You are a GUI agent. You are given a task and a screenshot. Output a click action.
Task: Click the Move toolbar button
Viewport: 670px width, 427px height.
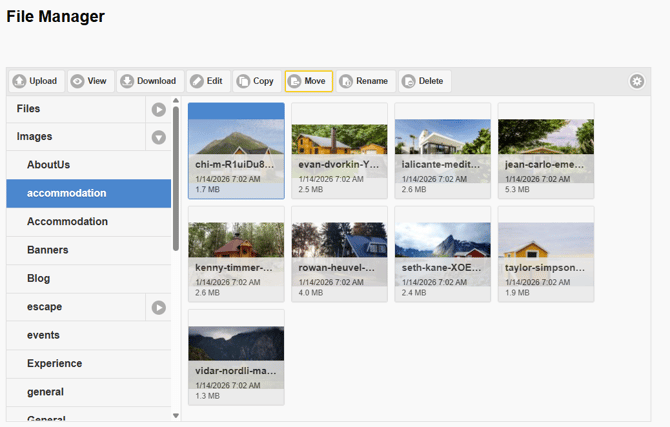tap(309, 81)
